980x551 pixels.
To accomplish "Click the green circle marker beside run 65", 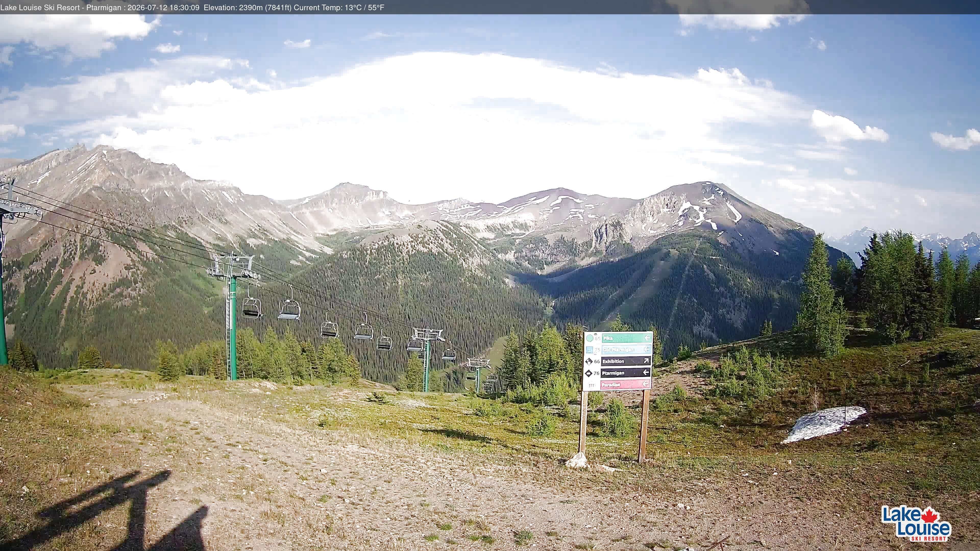I will [590, 339].
